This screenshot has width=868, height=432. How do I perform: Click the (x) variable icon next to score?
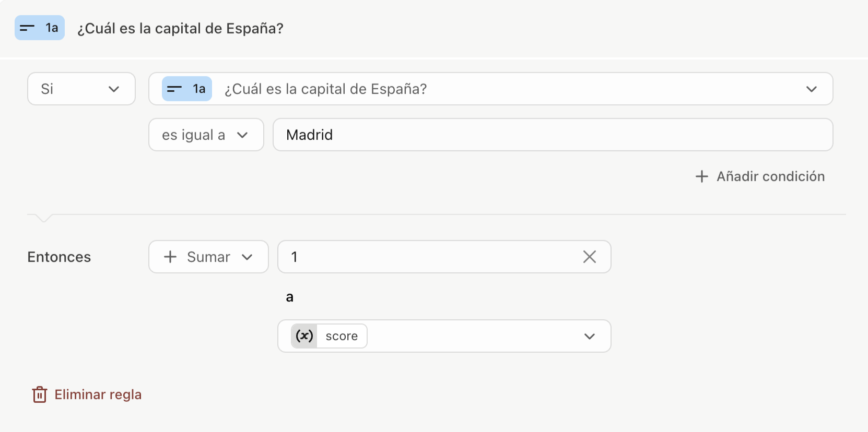point(304,336)
